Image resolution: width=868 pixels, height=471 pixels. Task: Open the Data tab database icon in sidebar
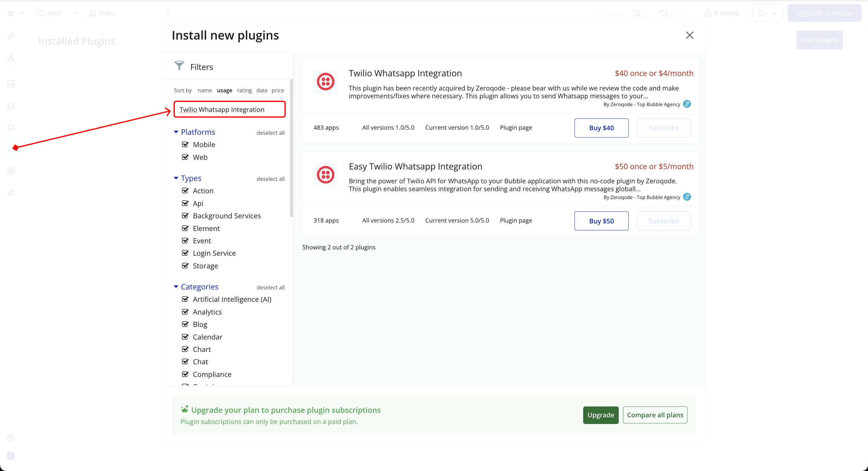click(x=11, y=106)
